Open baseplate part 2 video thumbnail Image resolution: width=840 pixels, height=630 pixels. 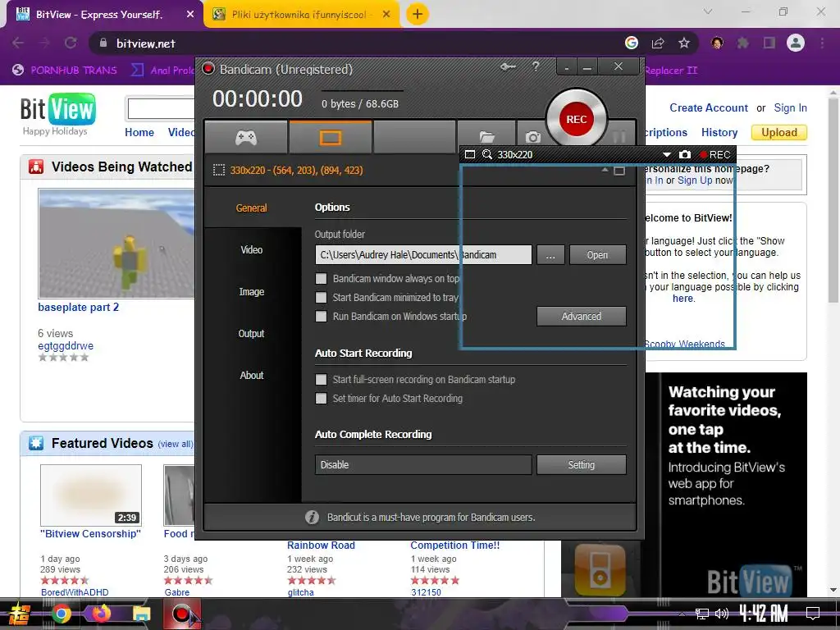[116, 243]
